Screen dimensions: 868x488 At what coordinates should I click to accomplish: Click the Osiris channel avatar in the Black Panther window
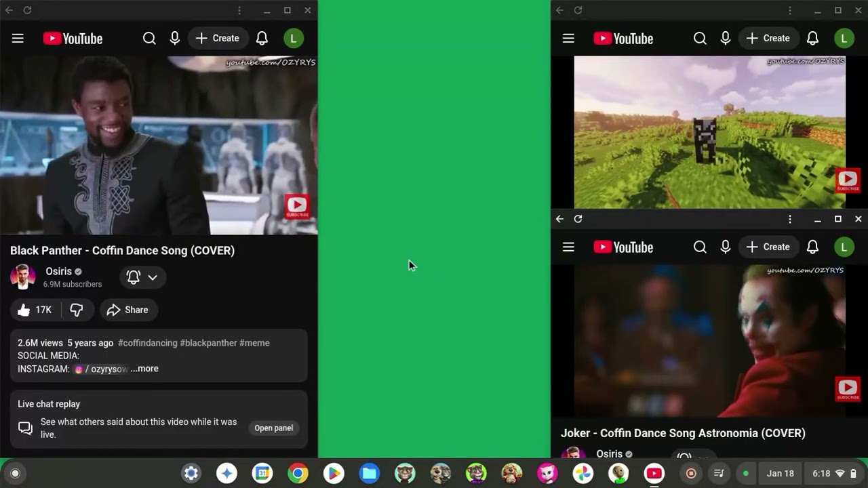tap(23, 277)
